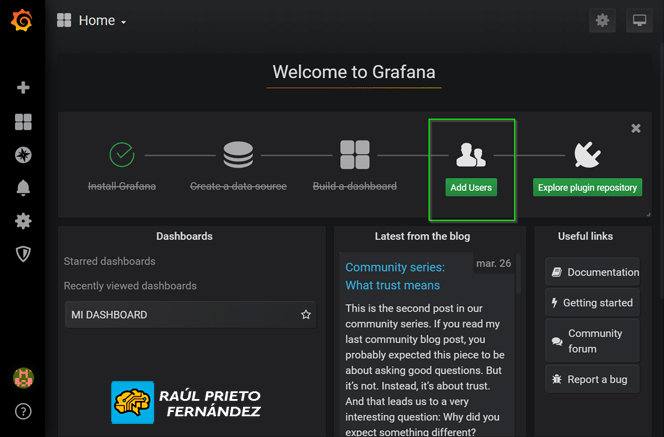
Task: Open the Create plus menu
Action: 23,88
